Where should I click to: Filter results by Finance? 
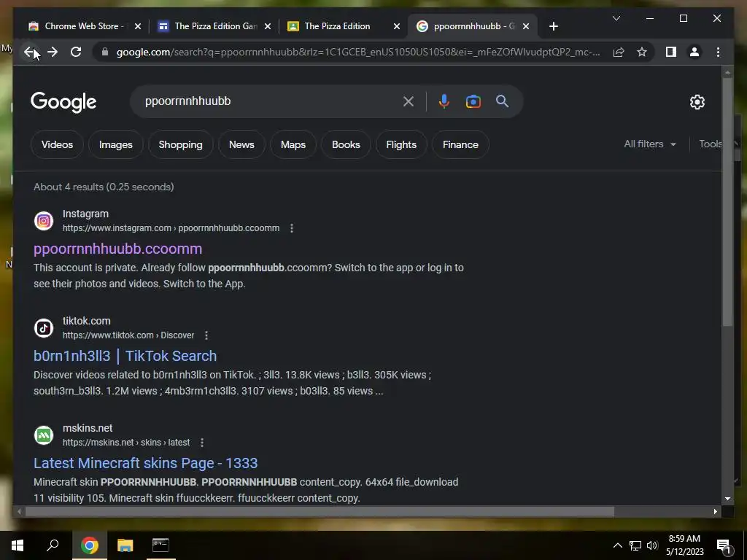pos(460,144)
